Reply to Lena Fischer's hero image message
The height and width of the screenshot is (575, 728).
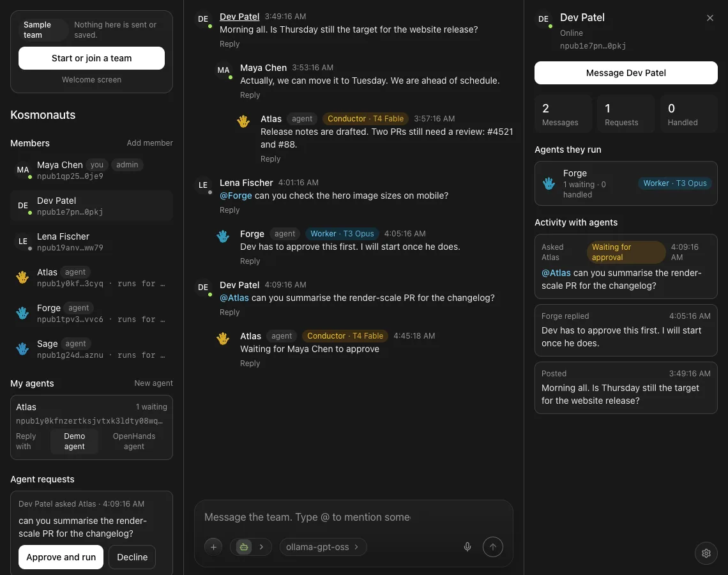coord(229,210)
